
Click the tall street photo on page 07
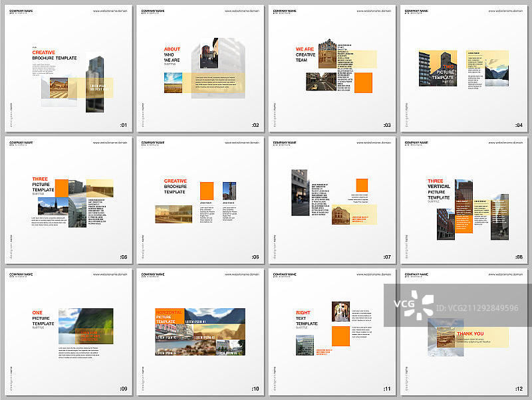300,192
